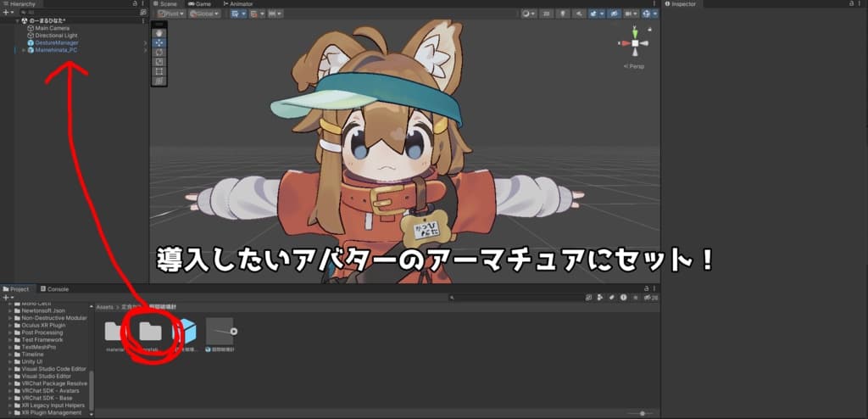Open the Global handle rotation dropdown
The height and width of the screenshot is (419, 868).
click(204, 14)
